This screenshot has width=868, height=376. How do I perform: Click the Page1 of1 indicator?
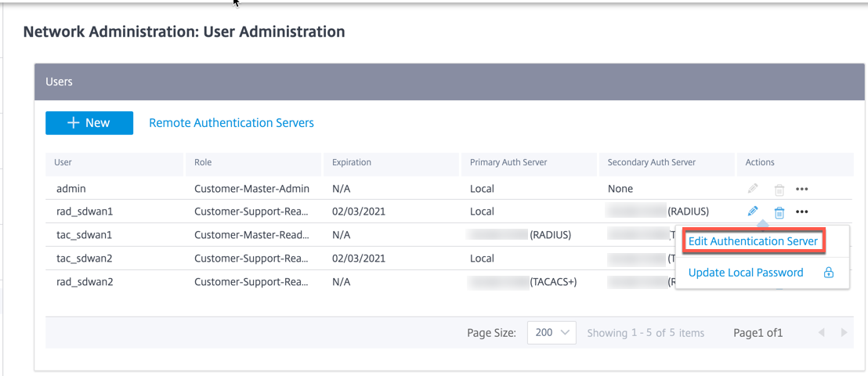758,333
